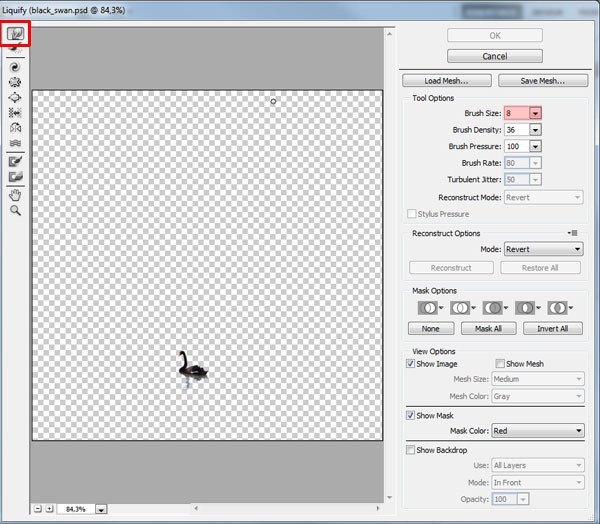The image size is (600, 524).
Task: Click the Save Mesh button
Action: click(x=543, y=81)
